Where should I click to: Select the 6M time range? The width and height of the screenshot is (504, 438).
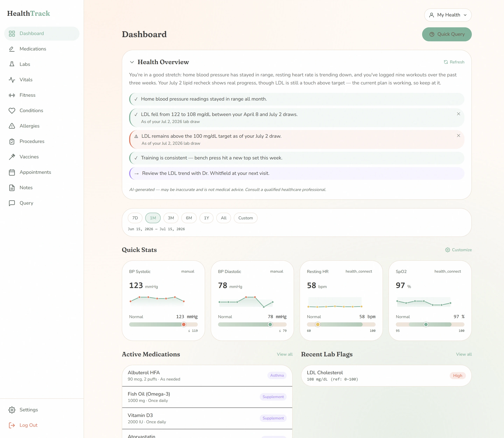tap(189, 218)
